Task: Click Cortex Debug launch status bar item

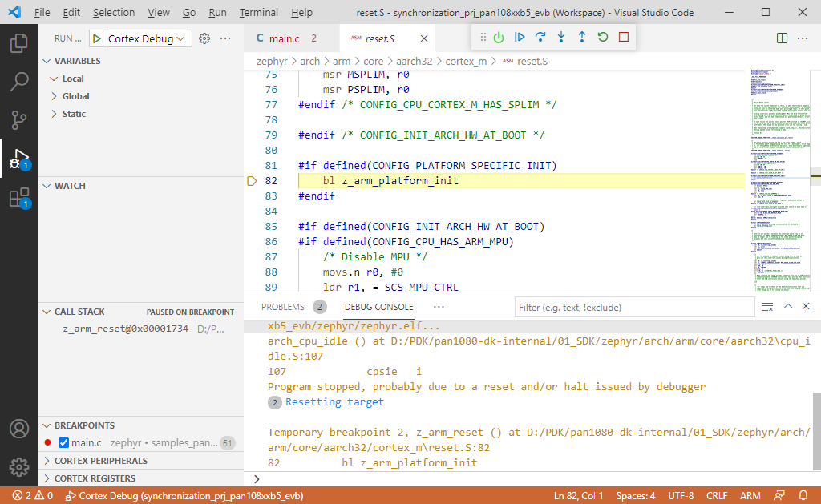Action: [184, 495]
